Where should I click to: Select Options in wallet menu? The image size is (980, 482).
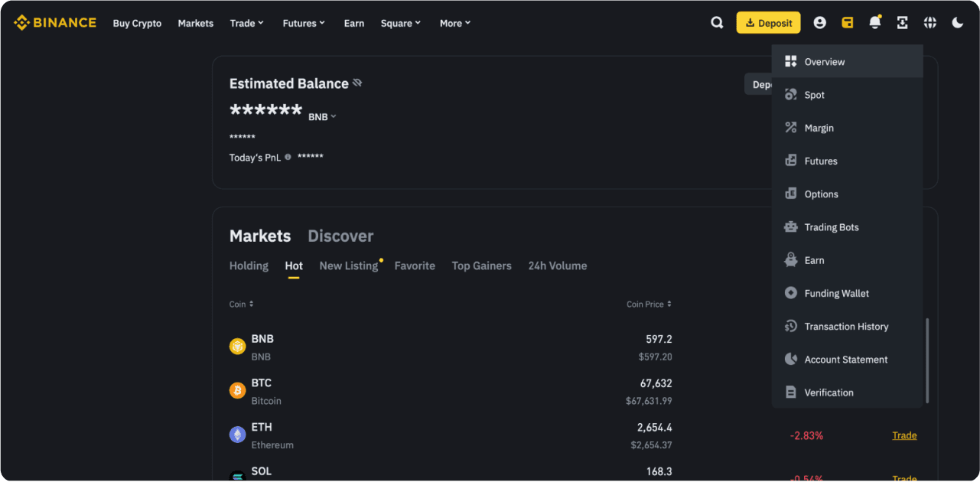[848, 194]
